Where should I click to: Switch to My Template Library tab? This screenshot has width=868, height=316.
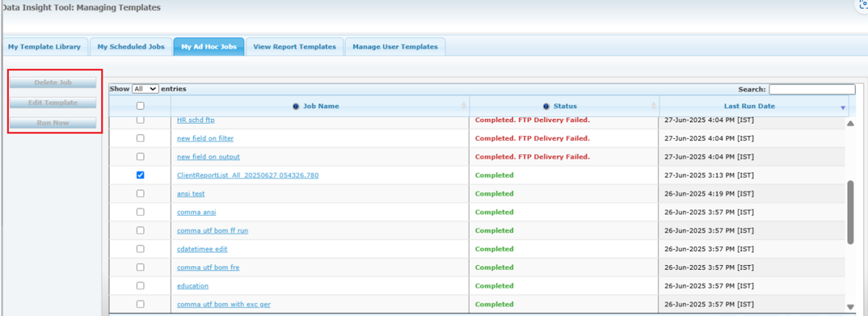44,47
